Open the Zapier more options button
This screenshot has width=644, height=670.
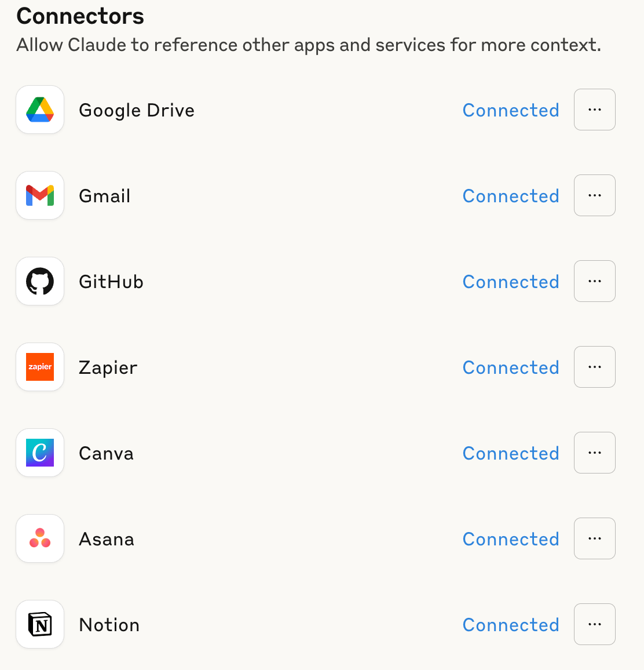(x=594, y=367)
